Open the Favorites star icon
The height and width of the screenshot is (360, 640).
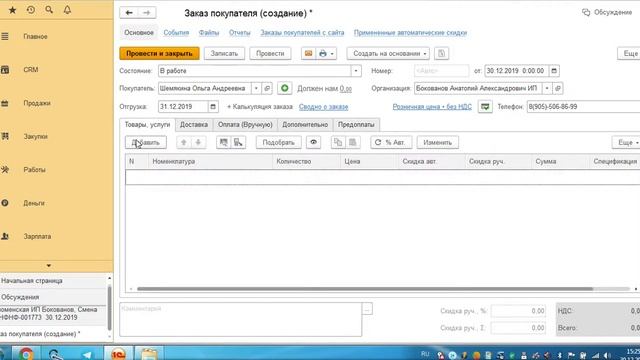[13, 10]
